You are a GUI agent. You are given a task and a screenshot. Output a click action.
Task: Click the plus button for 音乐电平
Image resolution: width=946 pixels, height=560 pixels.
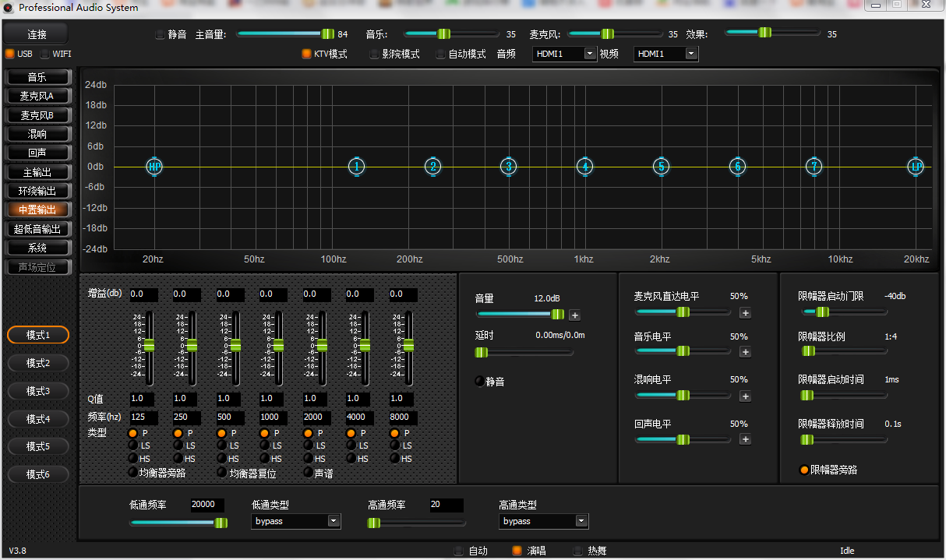pyautogui.click(x=745, y=352)
